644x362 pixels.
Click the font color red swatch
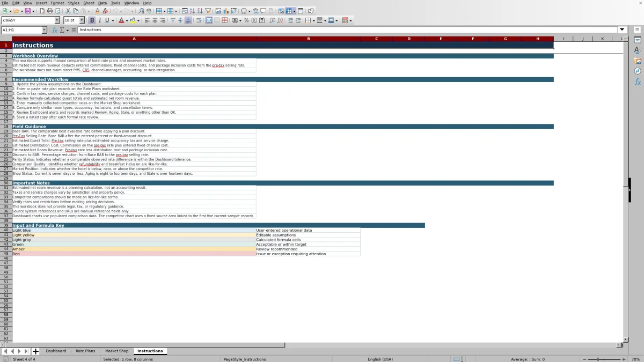coord(121,20)
